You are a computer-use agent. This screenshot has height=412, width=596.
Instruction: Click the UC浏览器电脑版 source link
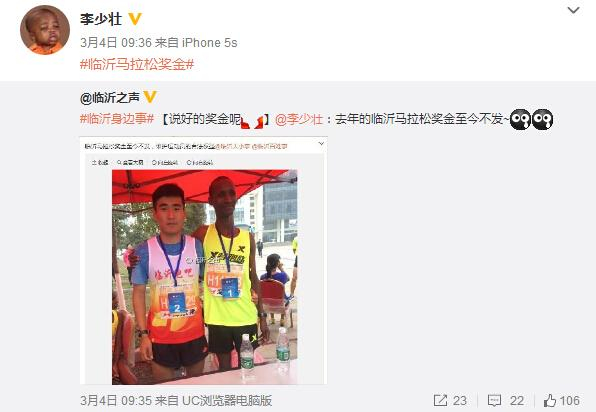click(227, 400)
